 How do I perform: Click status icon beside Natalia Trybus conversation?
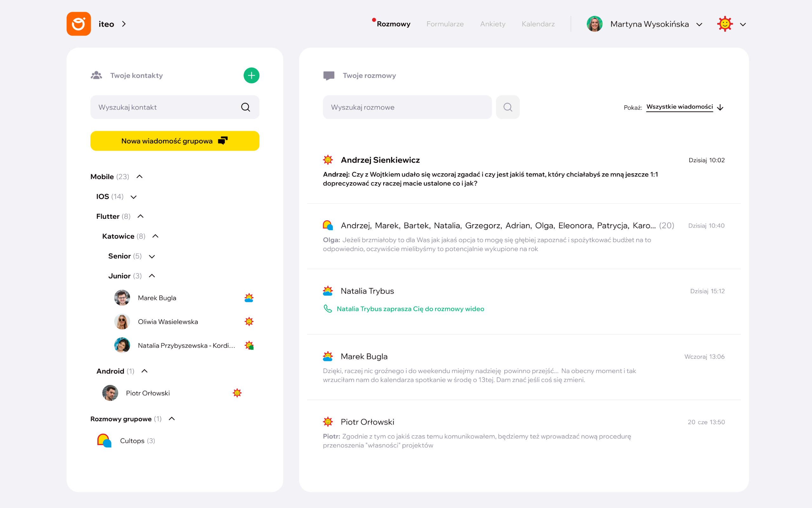pyautogui.click(x=328, y=291)
